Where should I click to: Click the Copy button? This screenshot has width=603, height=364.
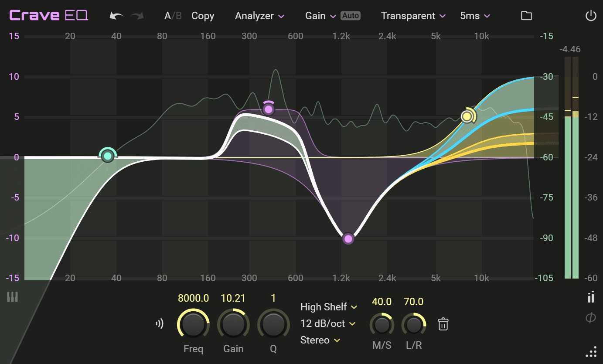(202, 15)
